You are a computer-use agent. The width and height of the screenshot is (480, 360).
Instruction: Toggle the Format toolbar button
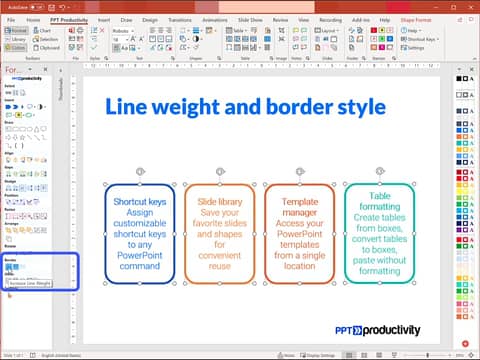point(16,30)
